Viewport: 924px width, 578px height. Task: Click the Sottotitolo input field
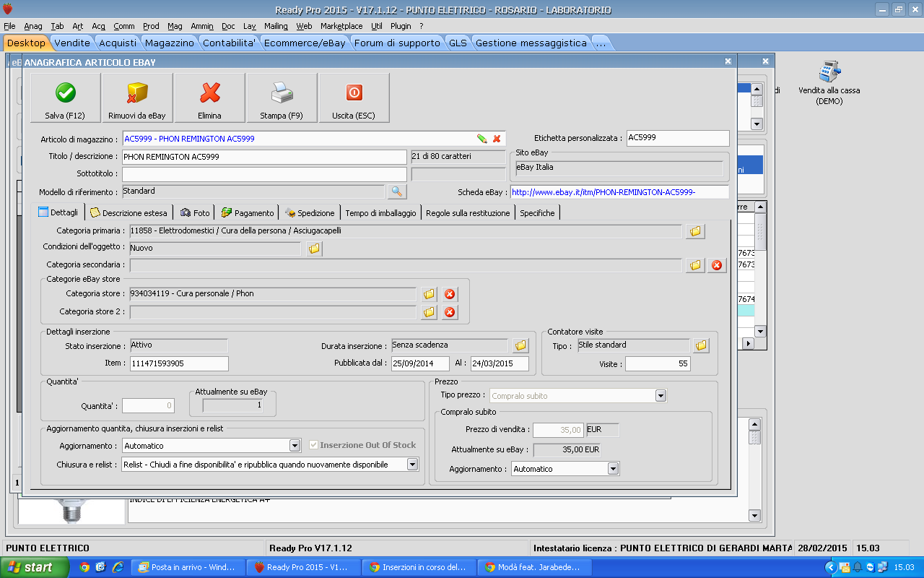pos(264,174)
